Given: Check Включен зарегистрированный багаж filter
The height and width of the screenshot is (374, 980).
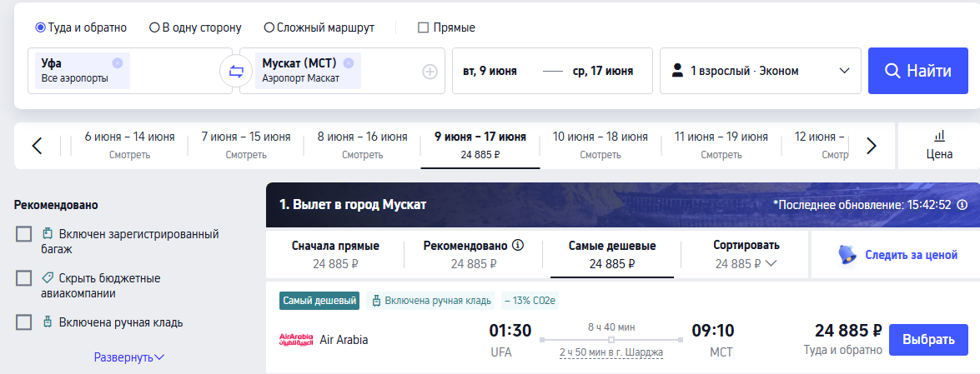Looking at the screenshot, I should (x=23, y=234).
